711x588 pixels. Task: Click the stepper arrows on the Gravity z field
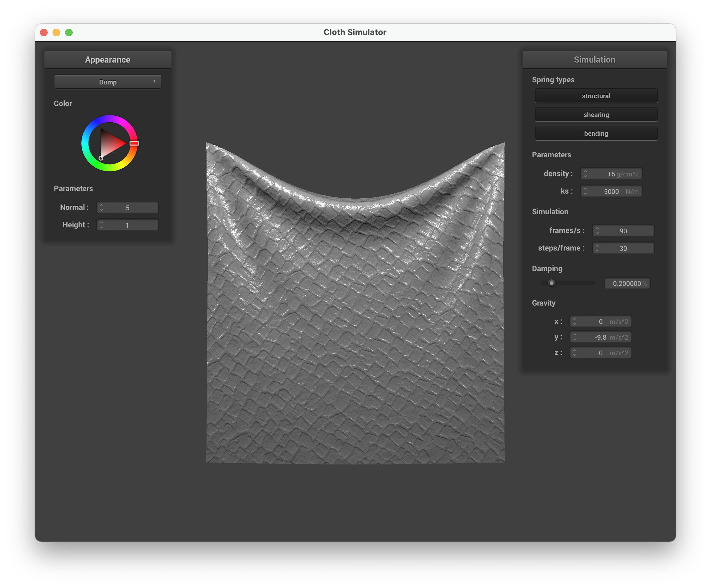click(574, 353)
